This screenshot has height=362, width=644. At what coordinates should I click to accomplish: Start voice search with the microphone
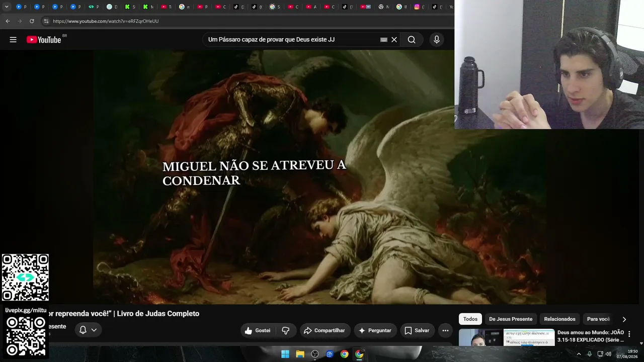pos(436,40)
